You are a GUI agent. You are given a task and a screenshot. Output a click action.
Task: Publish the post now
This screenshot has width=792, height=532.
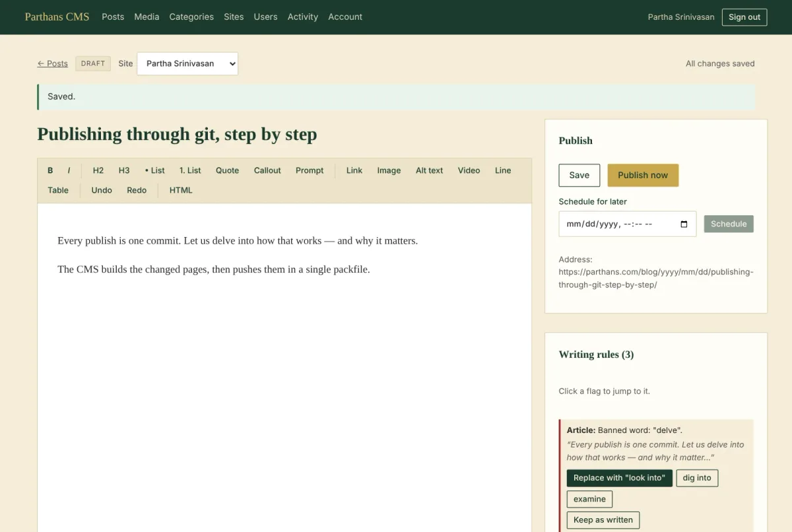tap(643, 175)
